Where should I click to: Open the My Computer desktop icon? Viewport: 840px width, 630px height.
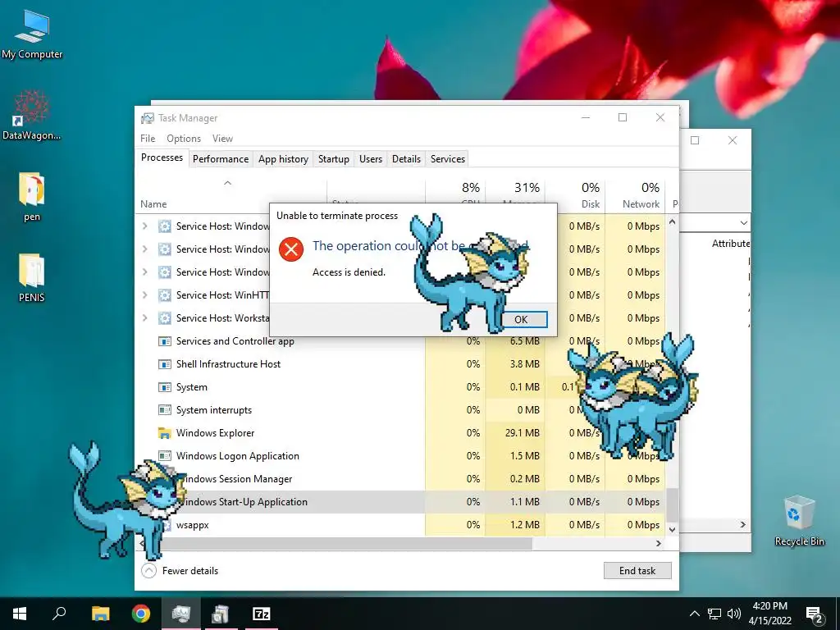tap(32, 34)
